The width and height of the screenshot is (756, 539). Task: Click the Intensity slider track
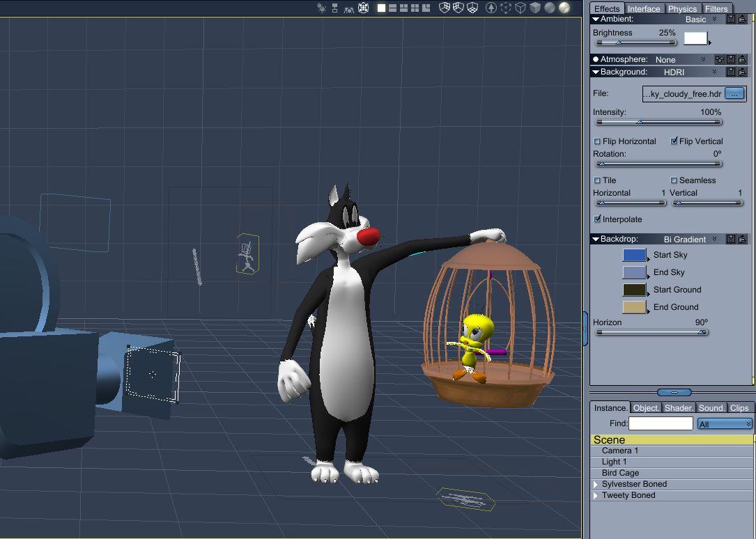(658, 123)
